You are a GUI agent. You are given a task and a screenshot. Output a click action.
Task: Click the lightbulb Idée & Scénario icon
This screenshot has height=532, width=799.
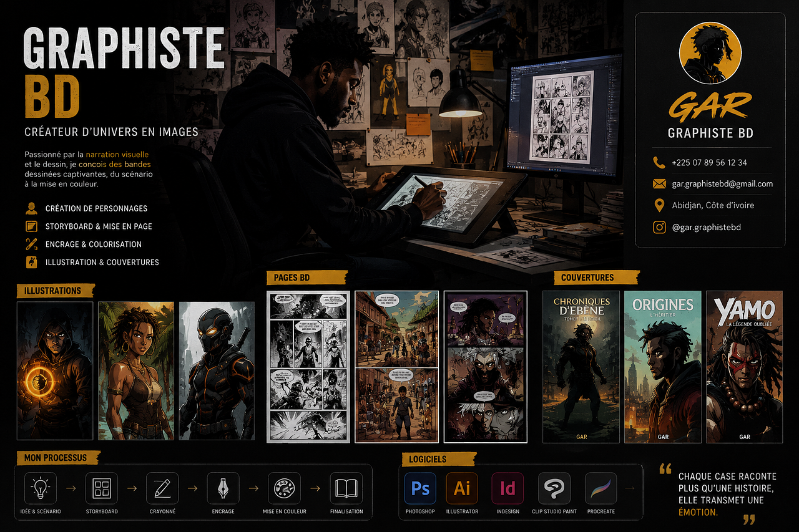(41, 488)
